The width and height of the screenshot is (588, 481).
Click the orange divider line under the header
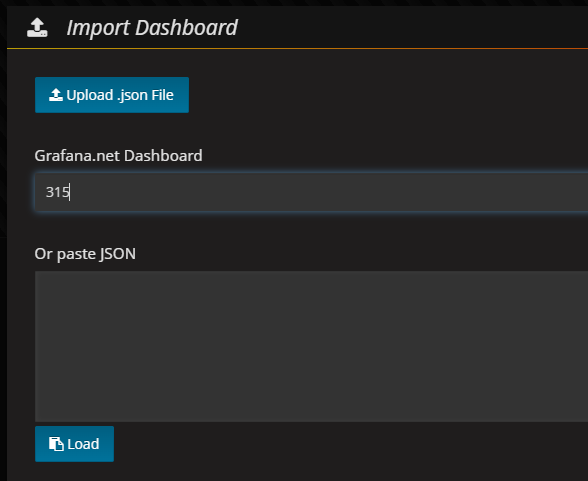click(x=297, y=48)
